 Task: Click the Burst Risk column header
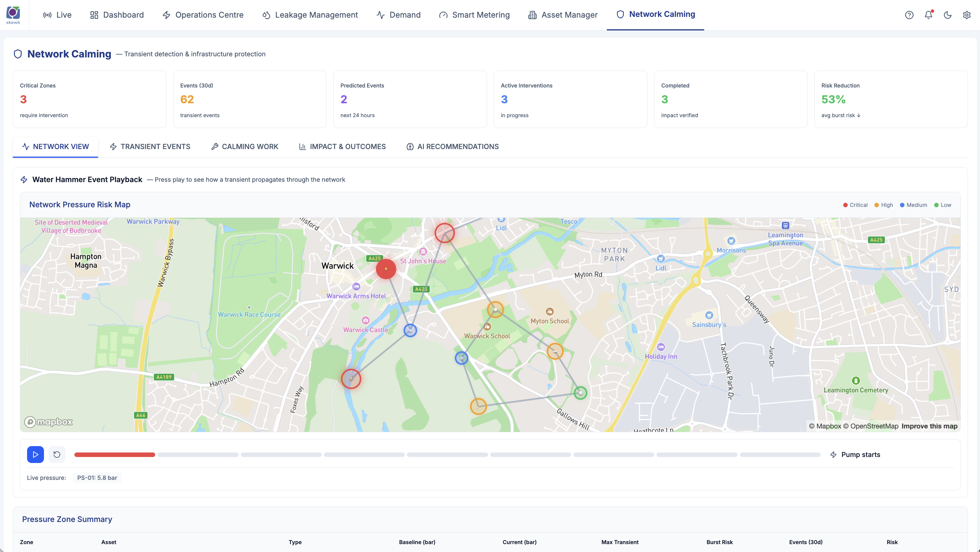[x=719, y=542]
